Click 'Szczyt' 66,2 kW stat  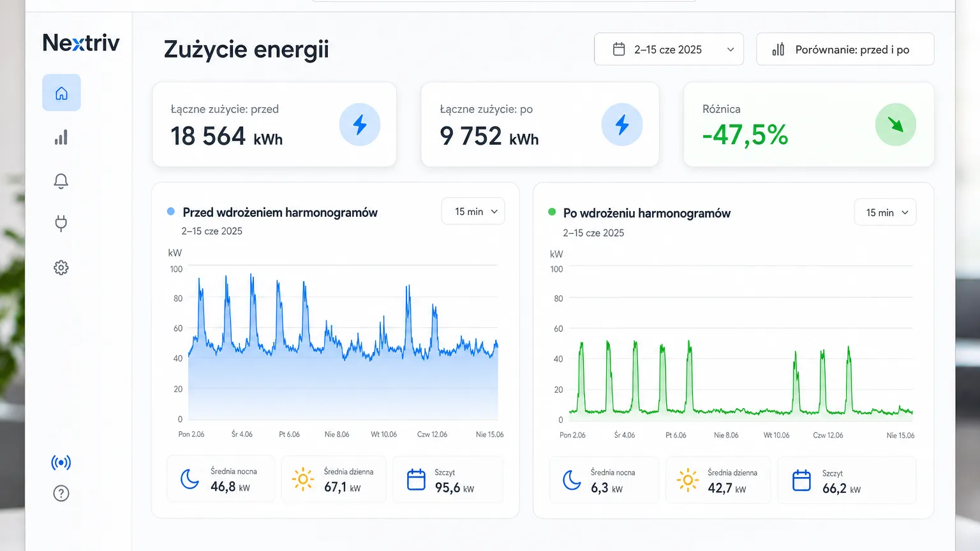pyautogui.click(x=847, y=480)
